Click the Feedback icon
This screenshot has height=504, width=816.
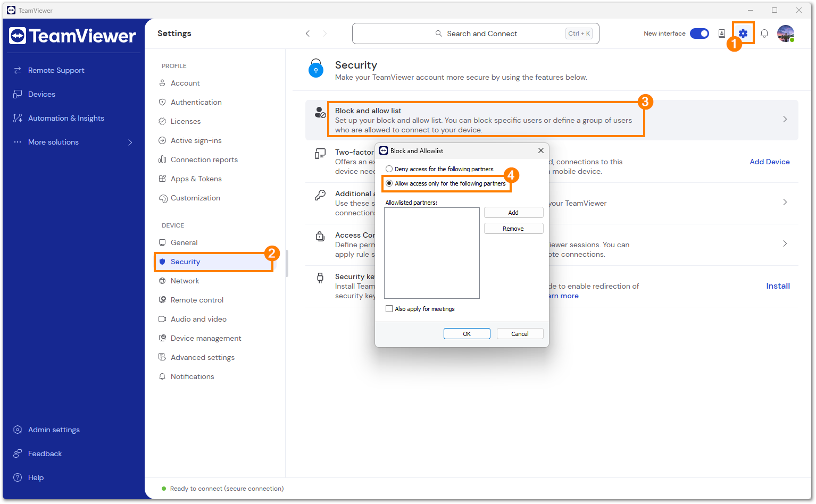(x=18, y=453)
